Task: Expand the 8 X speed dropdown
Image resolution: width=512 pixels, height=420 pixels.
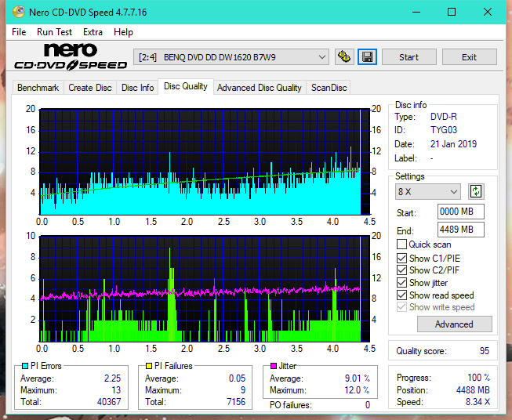Action: click(428, 191)
